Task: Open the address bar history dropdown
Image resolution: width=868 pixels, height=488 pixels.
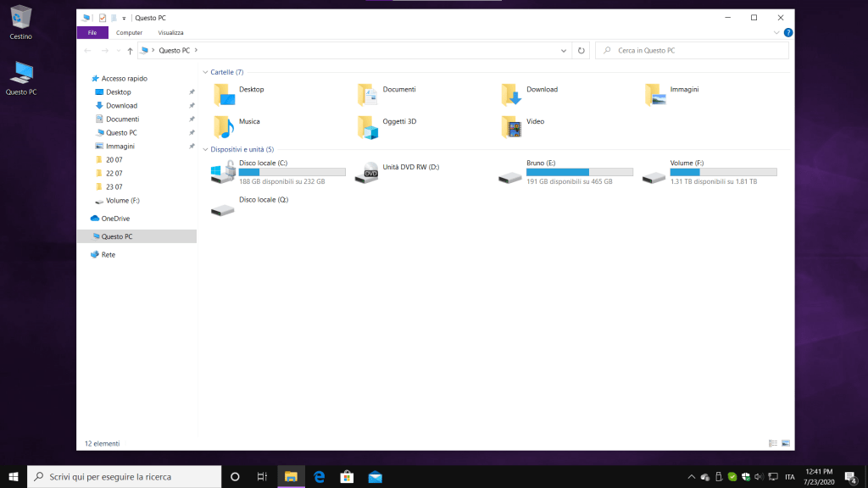Action: point(565,51)
